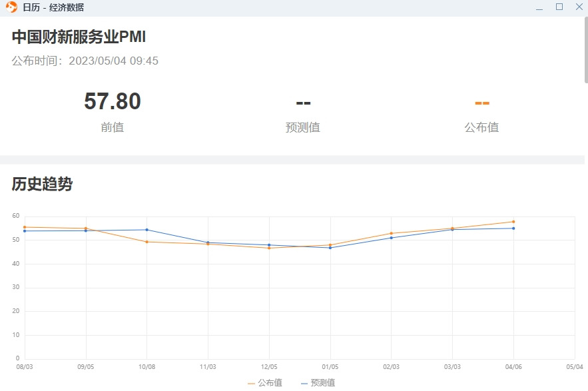Select the orange data point at 08/03

click(x=25, y=227)
